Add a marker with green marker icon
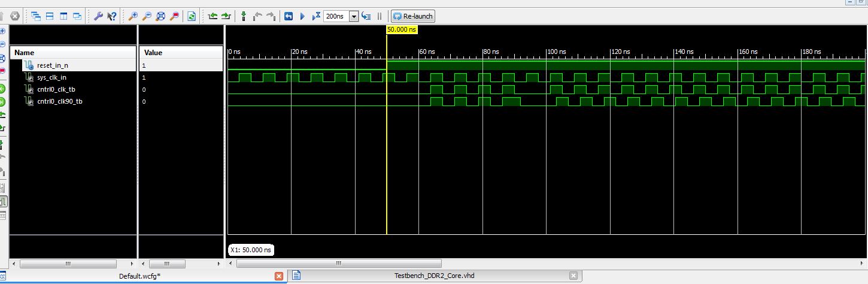 [244, 16]
